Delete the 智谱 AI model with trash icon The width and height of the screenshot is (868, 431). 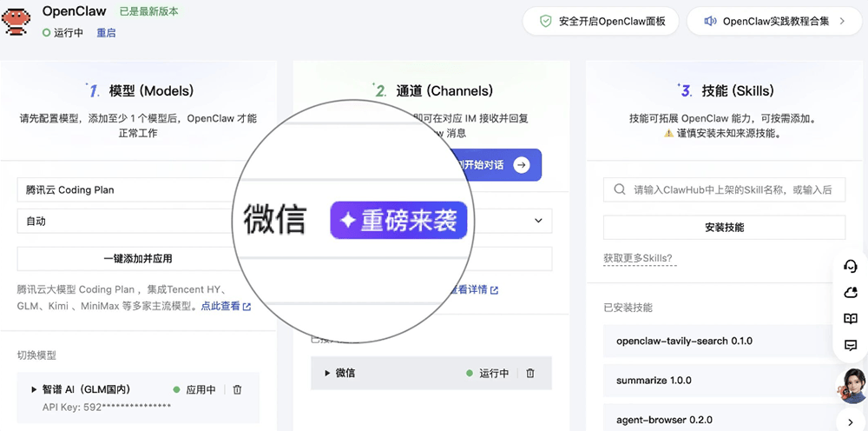click(238, 390)
